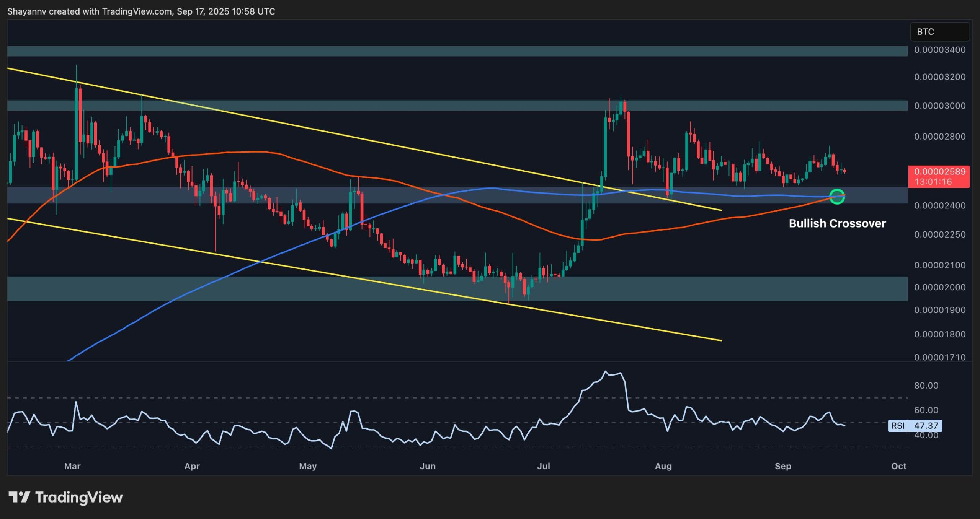Click the 0.00003400 price axis label
The image size is (980, 519).
939,50
